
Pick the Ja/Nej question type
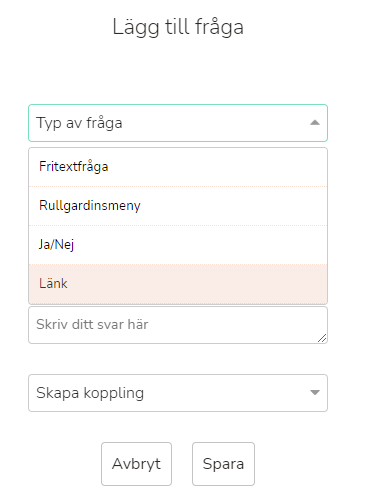click(178, 245)
